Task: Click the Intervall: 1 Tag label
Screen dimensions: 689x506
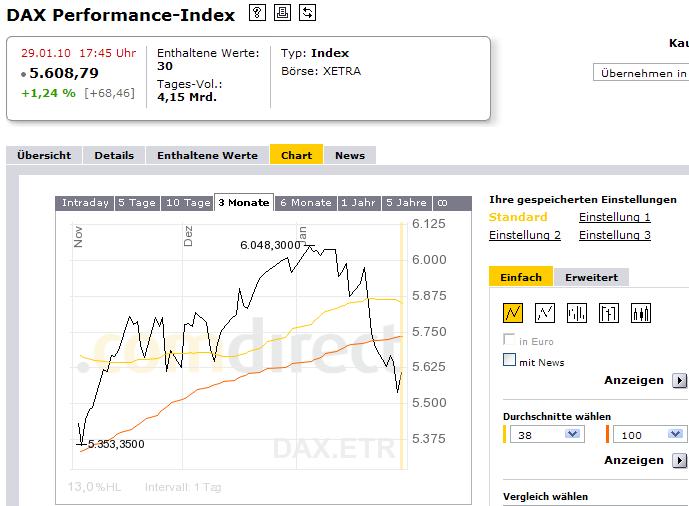Action: (183, 487)
